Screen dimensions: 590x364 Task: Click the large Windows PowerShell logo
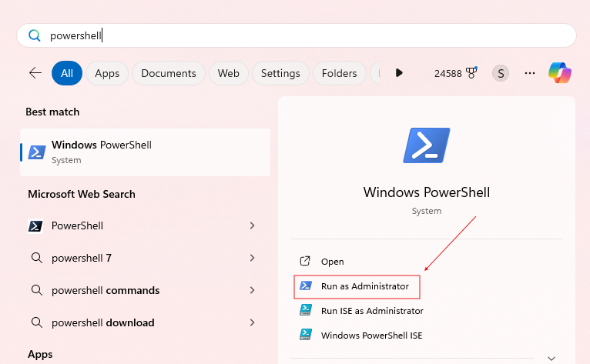tap(426, 145)
